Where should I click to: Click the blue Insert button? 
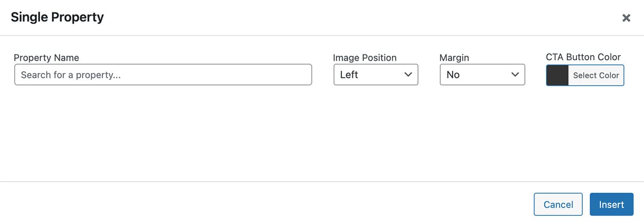[611, 205]
